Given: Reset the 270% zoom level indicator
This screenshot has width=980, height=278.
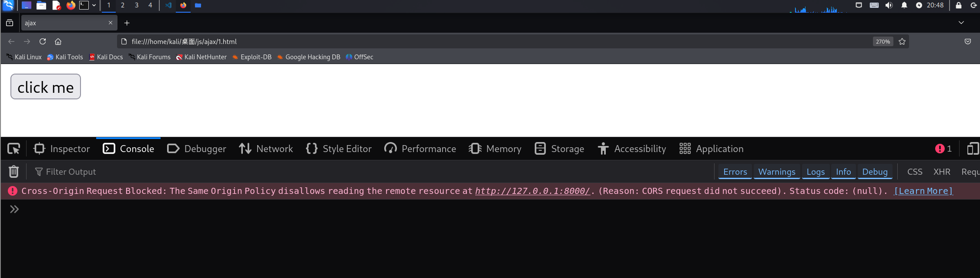Looking at the screenshot, I should coord(883,41).
